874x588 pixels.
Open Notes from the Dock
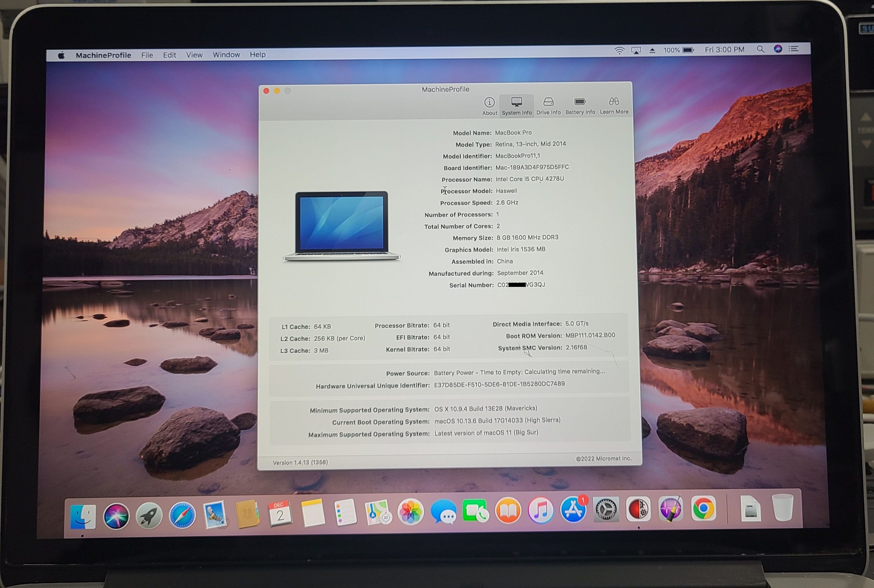click(x=313, y=513)
